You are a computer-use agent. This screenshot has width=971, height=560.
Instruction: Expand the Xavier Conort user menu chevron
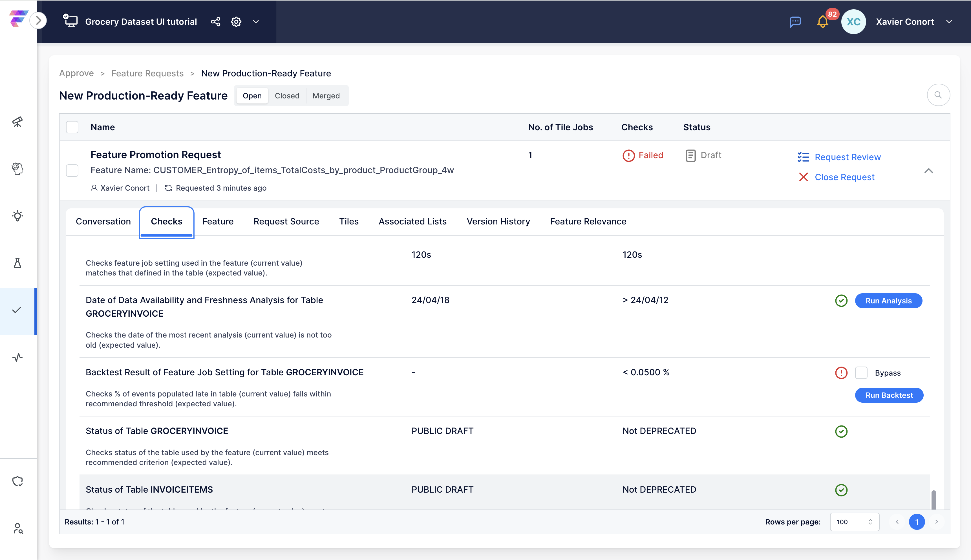(x=949, y=22)
